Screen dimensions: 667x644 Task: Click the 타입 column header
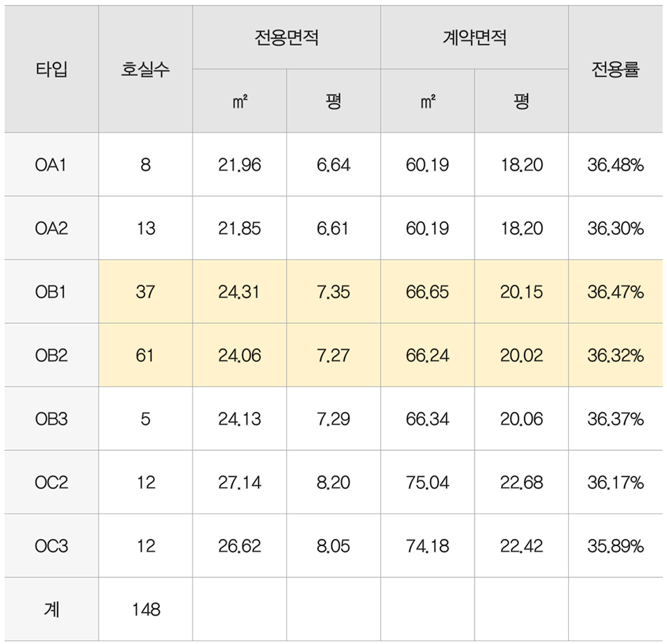[51, 69]
